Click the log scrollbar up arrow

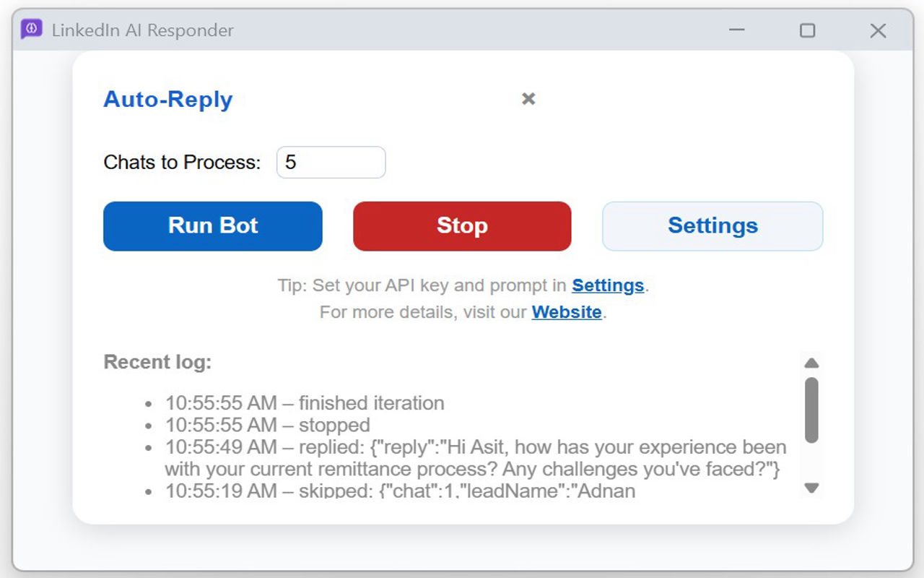[811, 363]
